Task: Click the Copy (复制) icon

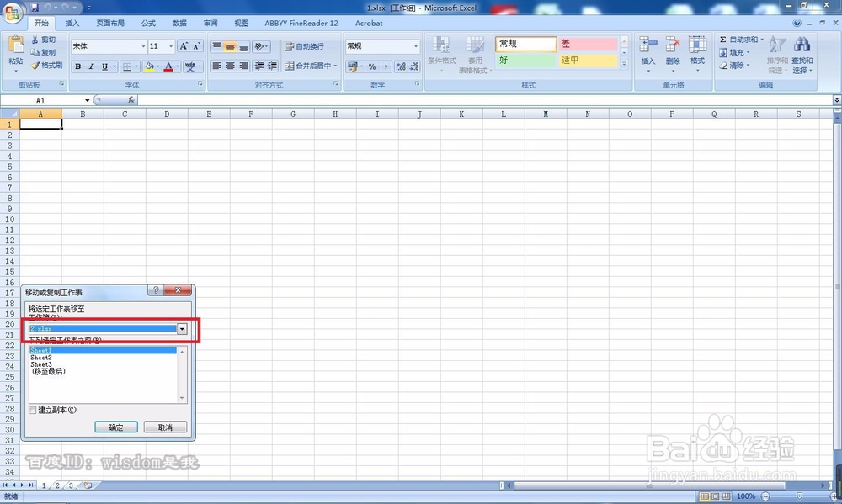Action: pyautogui.click(x=35, y=53)
